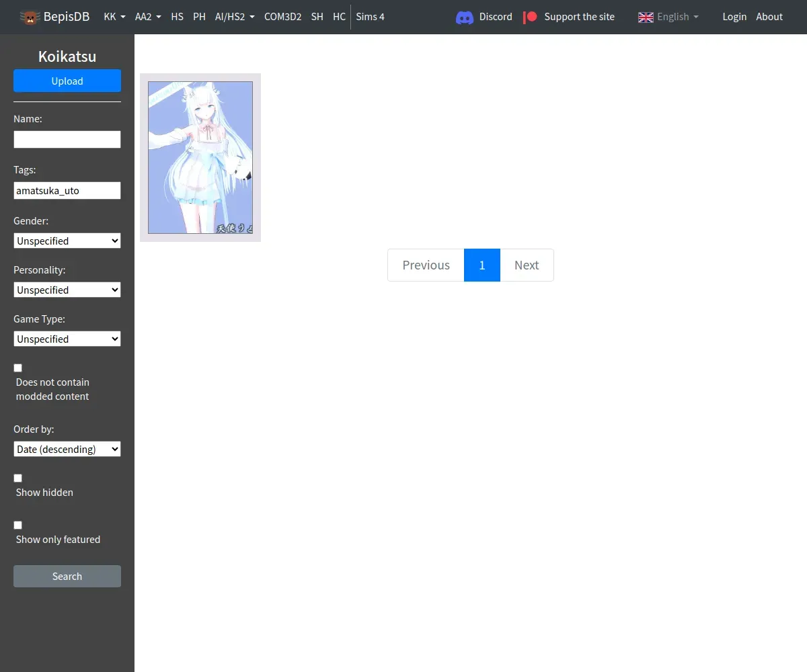Open the HC section
Screen dimensions: 807x672
point(339,17)
